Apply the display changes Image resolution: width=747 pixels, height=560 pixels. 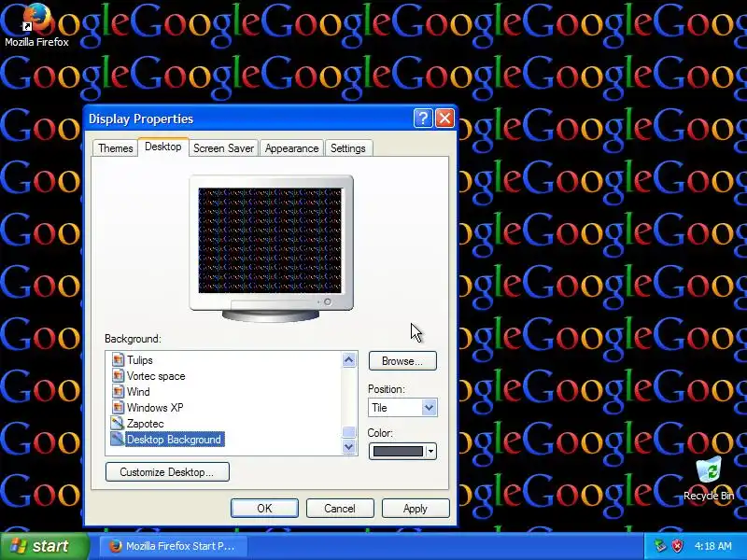[x=416, y=508]
